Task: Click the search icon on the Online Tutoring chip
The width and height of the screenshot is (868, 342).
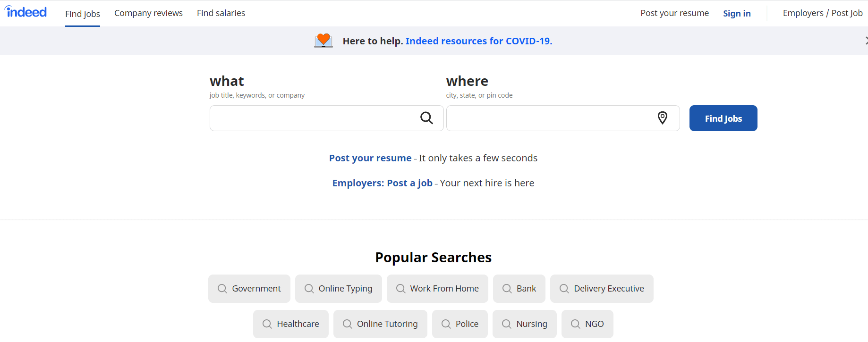Action: point(347,324)
